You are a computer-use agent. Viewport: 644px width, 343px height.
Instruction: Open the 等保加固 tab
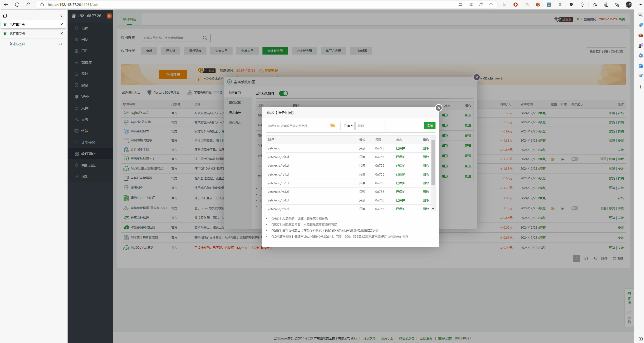pos(235,103)
